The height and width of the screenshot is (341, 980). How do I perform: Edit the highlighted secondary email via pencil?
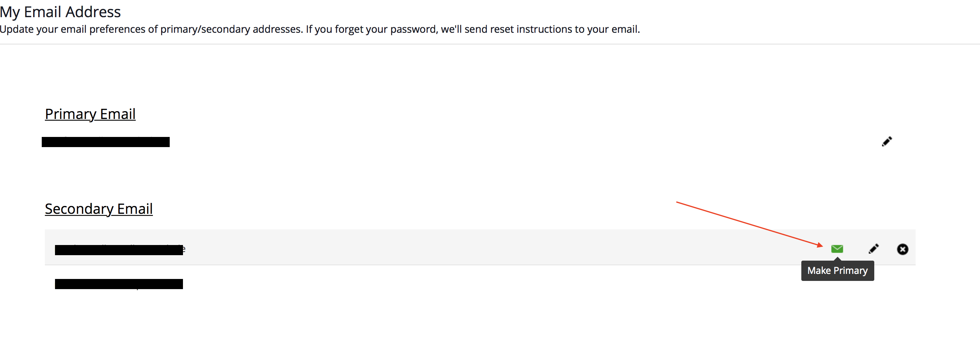tap(874, 249)
